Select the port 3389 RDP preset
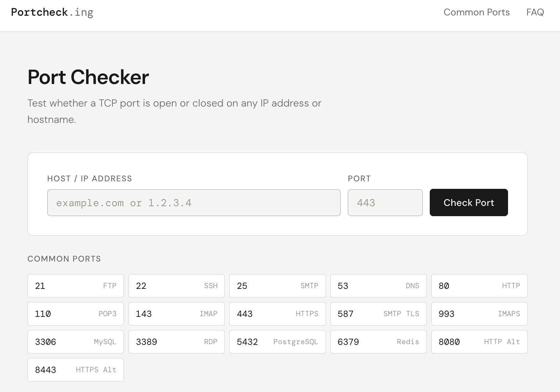Image resolution: width=560 pixels, height=392 pixels. coord(176,342)
